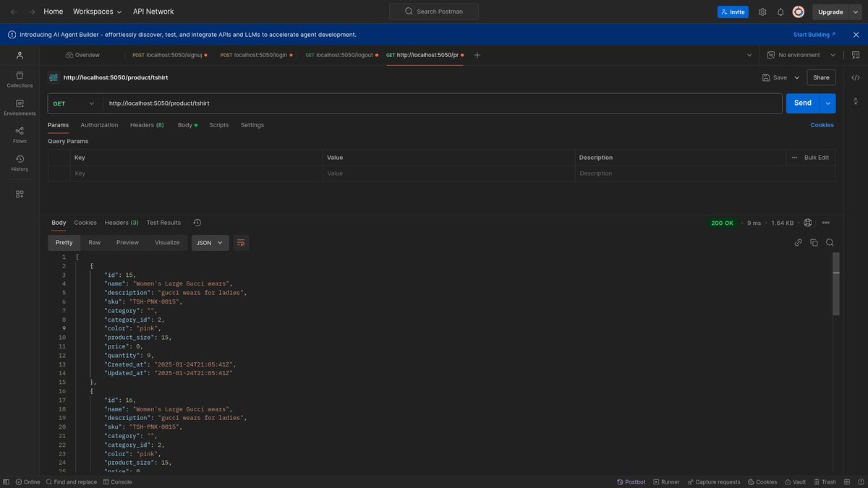Open History in the sidebar
This screenshot has width=868, height=488.
tap(20, 163)
